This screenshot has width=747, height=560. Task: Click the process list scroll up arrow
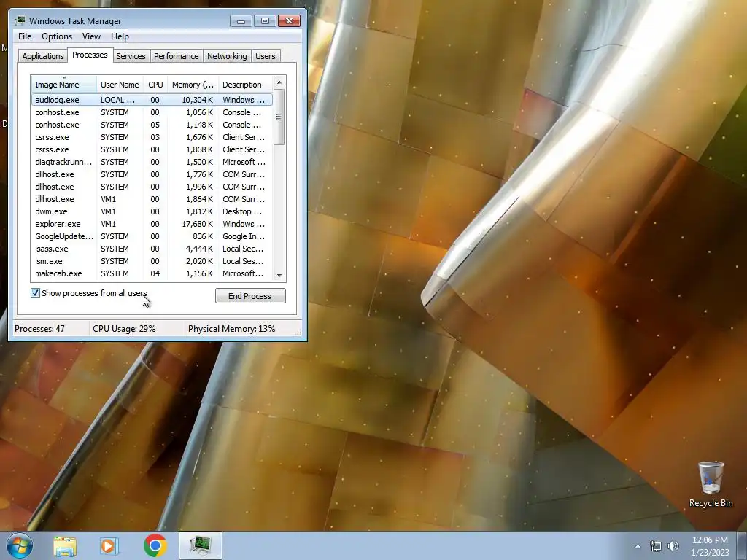pyautogui.click(x=279, y=82)
